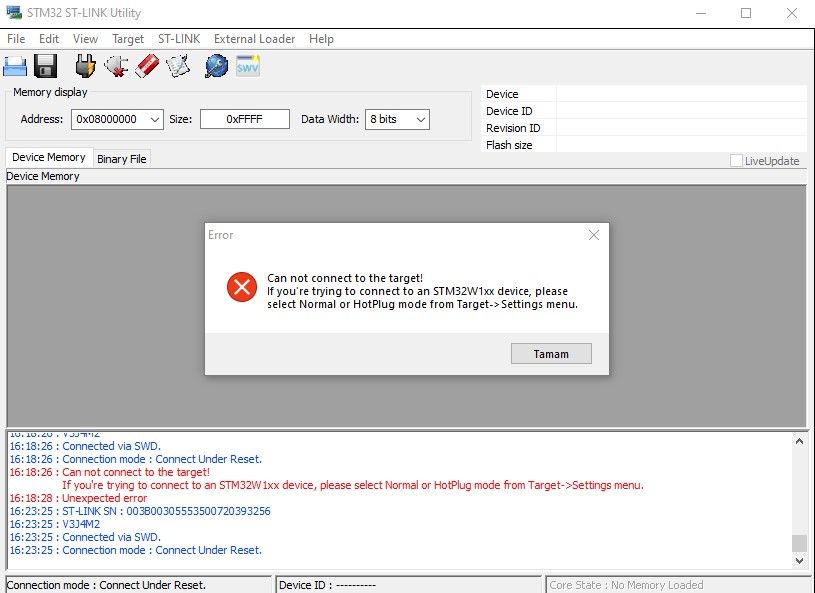Viewport: 815px width, 593px height.
Task: Open the Edit menu
Action: [x=49, y=39]
